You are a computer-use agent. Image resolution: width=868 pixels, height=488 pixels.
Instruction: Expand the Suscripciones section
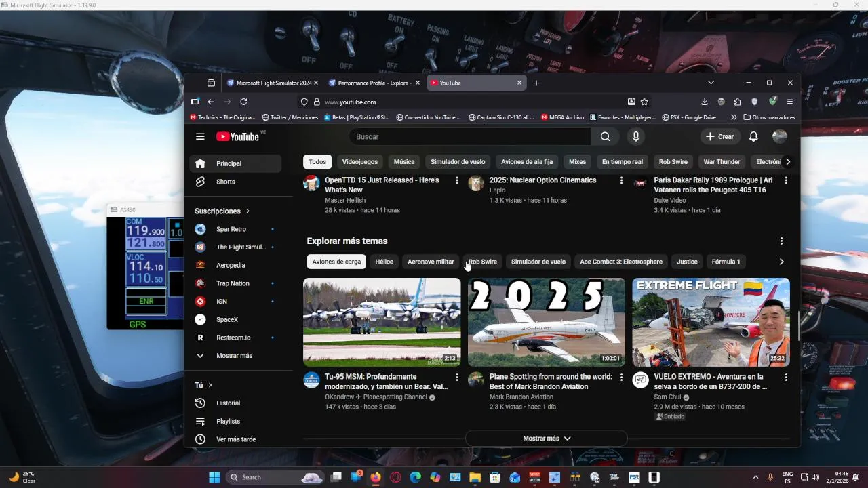222,211
